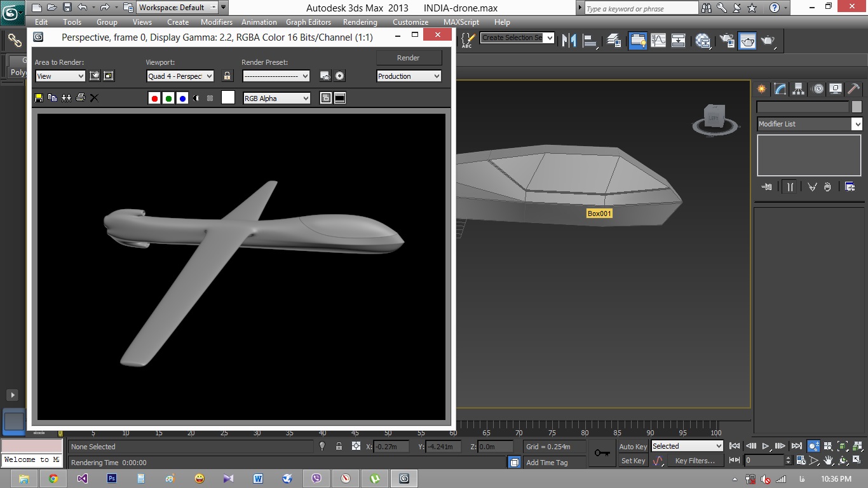Click the Align tool in main toolbar
Viewport: 868px width, 488px height.
[591, 41]
